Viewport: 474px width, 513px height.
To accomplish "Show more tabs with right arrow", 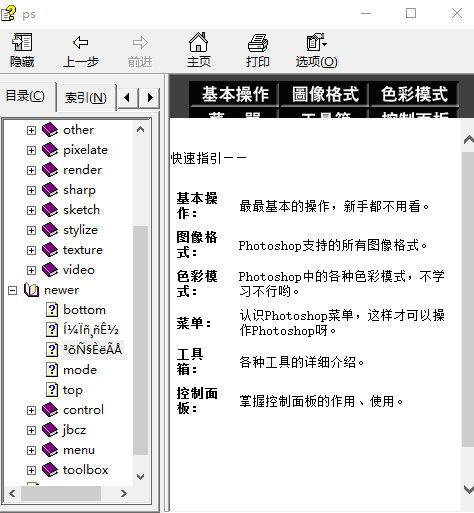I will [149, 98].
